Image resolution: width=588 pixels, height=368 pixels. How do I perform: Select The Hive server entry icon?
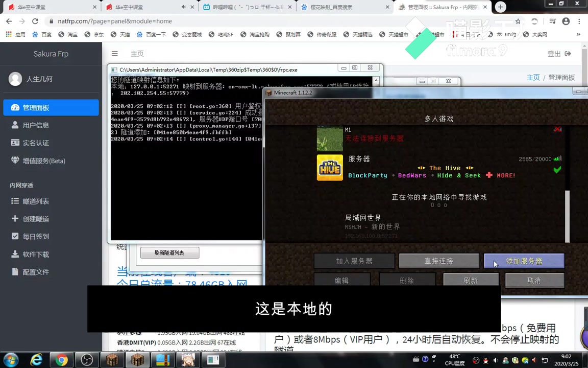coord(330,168)
